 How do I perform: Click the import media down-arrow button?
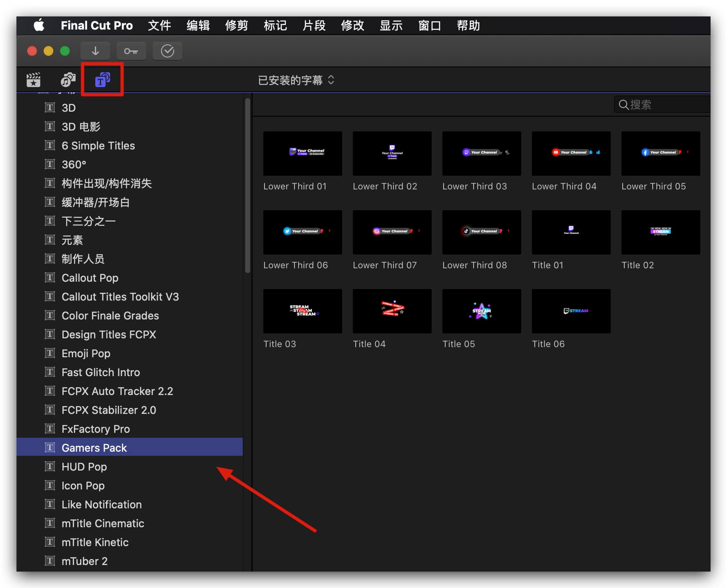(95, 51)
